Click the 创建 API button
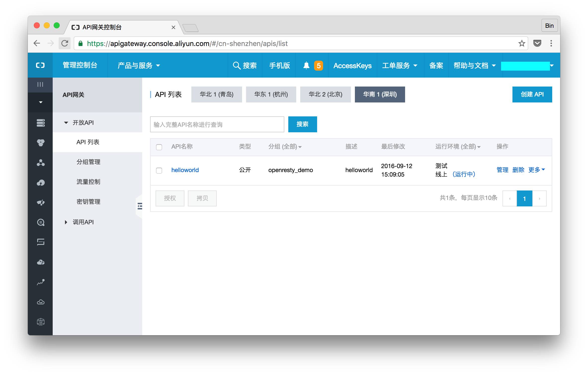588x375 pixels. (532, 94)
